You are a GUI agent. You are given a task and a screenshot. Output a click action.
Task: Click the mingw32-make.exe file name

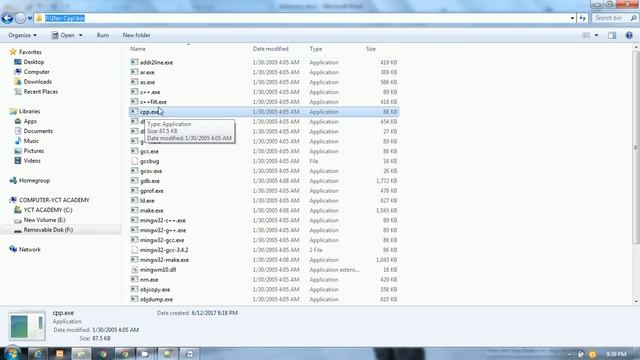coord(164,260)
